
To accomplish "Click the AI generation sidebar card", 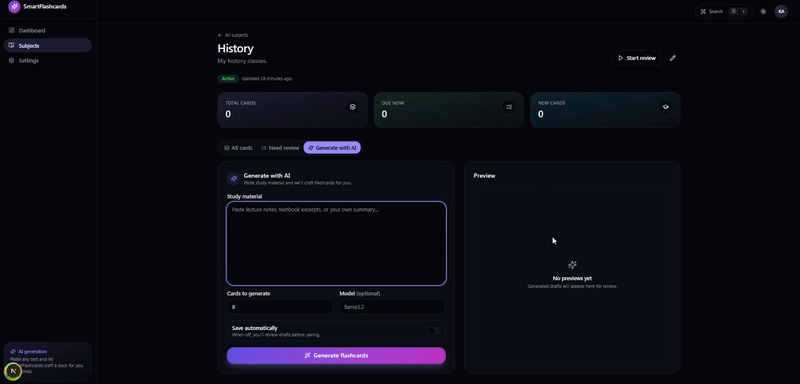I will tap(47, 361).
